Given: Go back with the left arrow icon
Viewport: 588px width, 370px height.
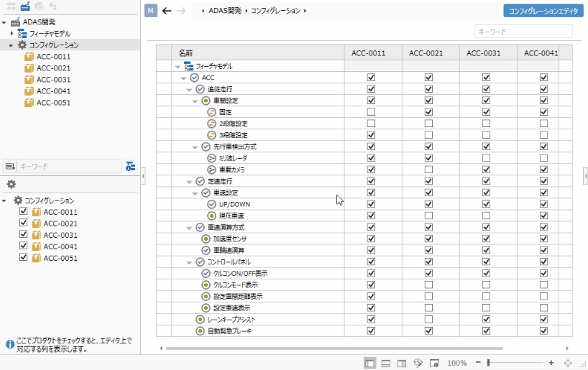Looking at the screenshot, I should tap(167, 11).
